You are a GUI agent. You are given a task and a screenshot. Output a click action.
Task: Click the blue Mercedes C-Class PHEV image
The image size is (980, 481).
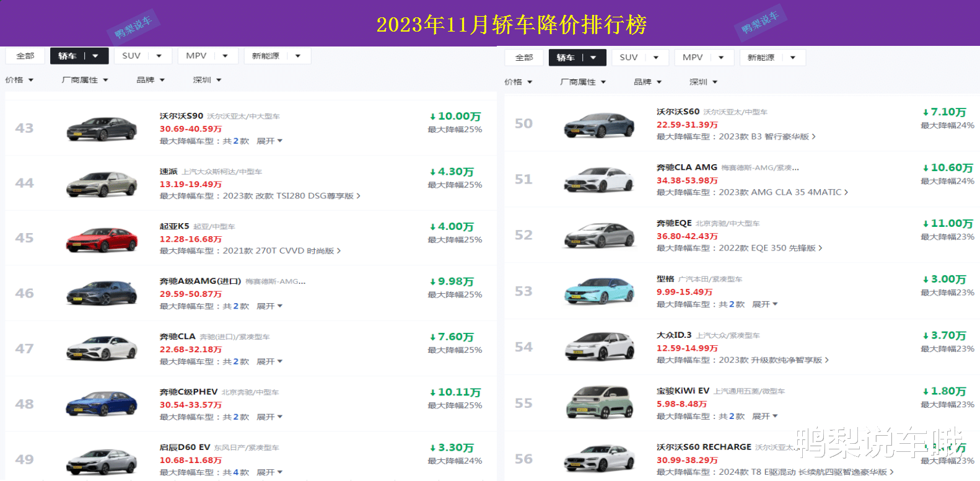click(102, 404)
